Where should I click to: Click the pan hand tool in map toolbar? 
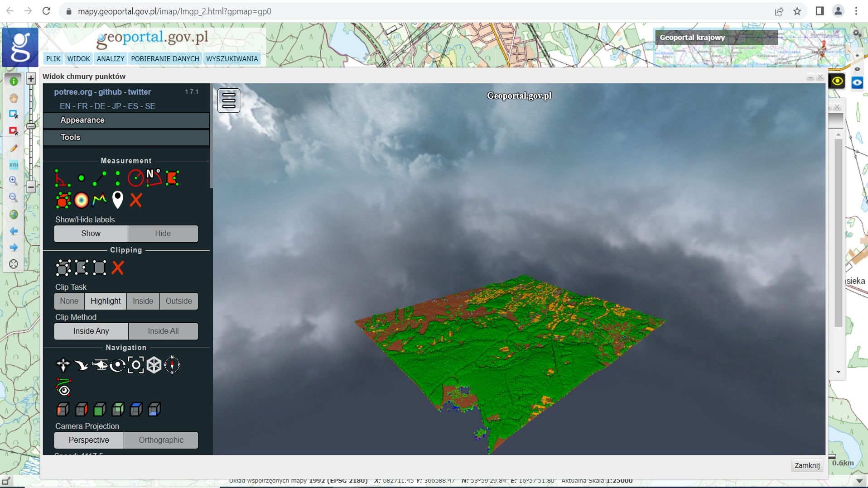point(14,98)
